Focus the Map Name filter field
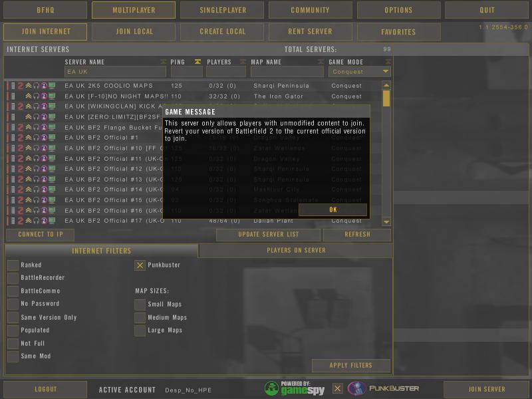Image resolution: width=532 pixels, height=399 pixels. (287, 72)
